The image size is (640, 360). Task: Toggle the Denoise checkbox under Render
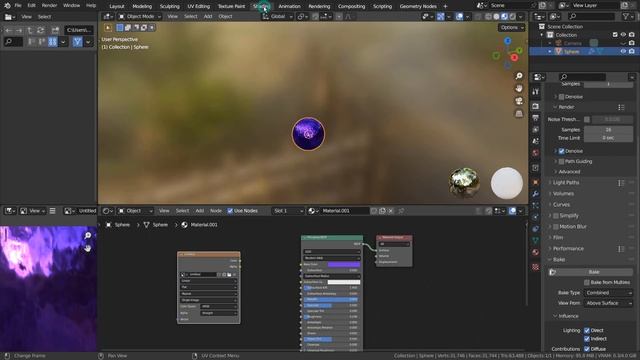click(x=561, y=151)
